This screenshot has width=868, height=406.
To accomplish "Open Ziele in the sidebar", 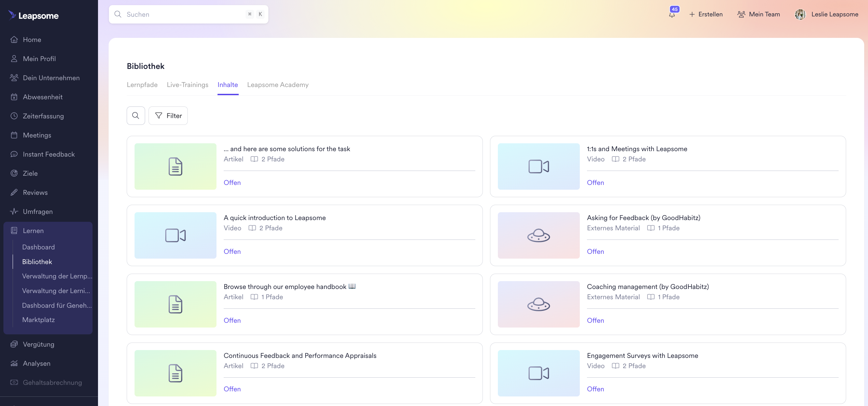I will coord(30,173).
